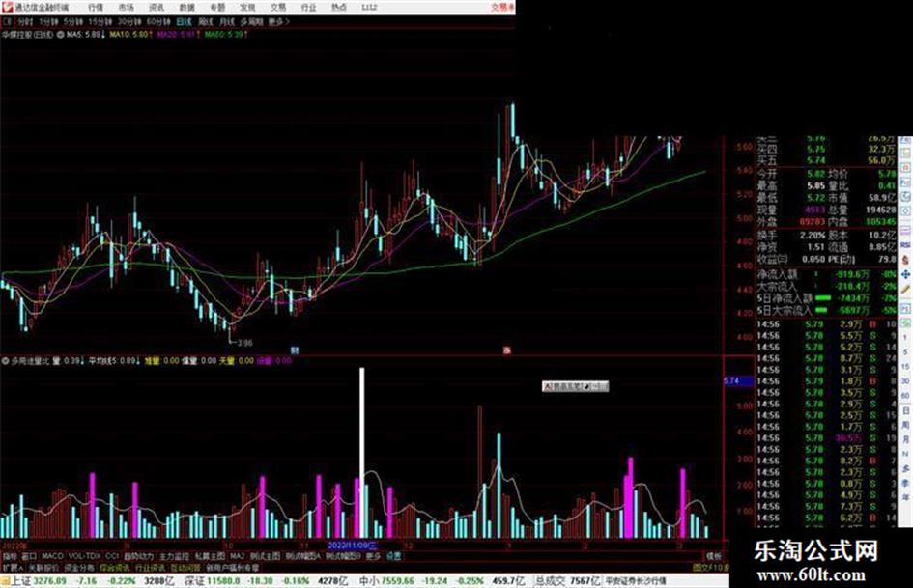Select the 日线 period tab
913x588 pixels.
tap(184, 22)
